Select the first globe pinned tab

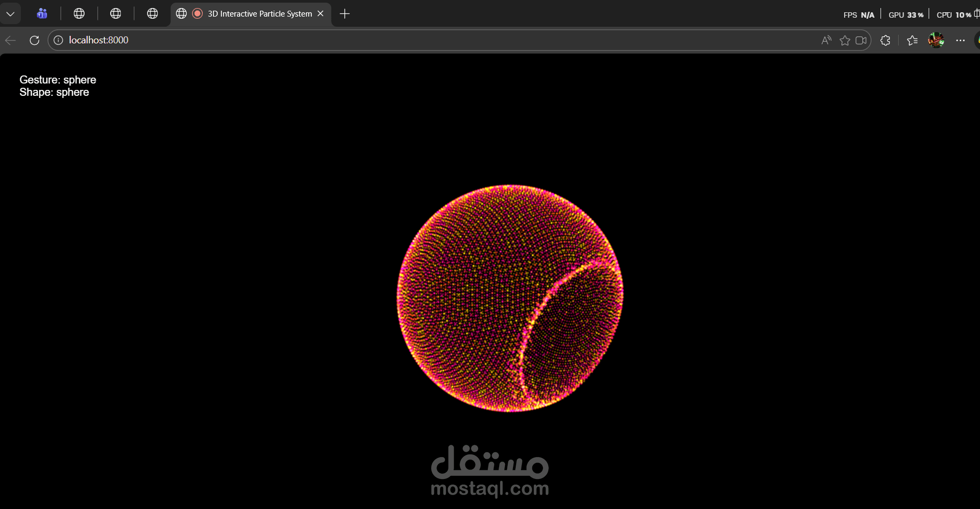[79, 13]
